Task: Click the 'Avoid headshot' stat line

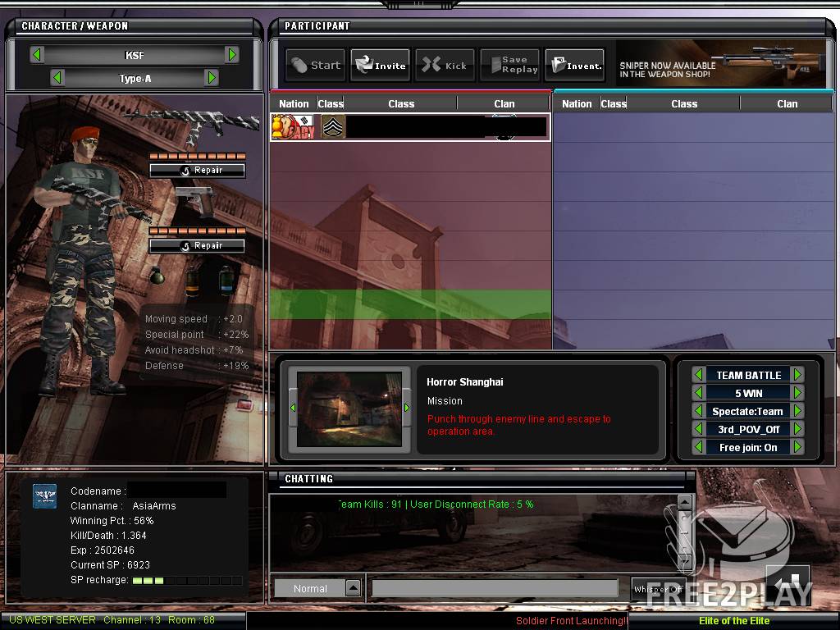Action: (194, 349)
